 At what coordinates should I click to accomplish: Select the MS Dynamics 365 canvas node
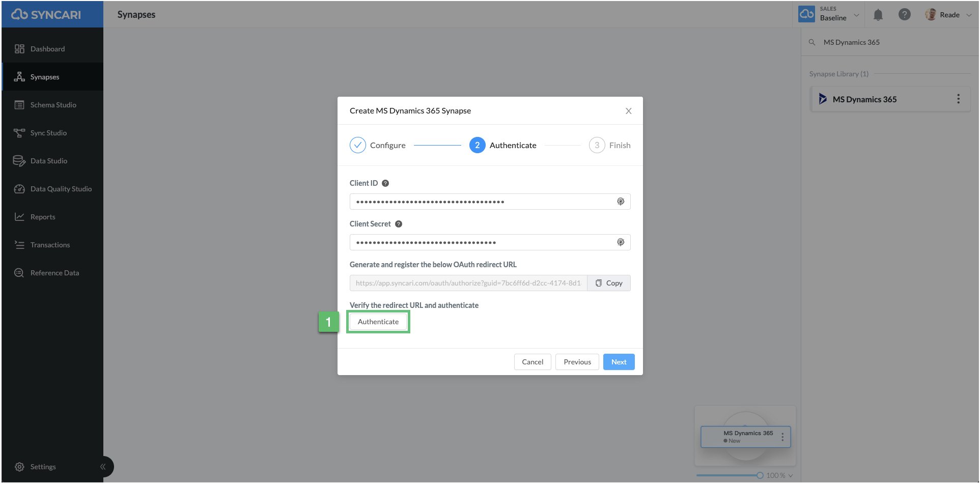tap(745, 437)
